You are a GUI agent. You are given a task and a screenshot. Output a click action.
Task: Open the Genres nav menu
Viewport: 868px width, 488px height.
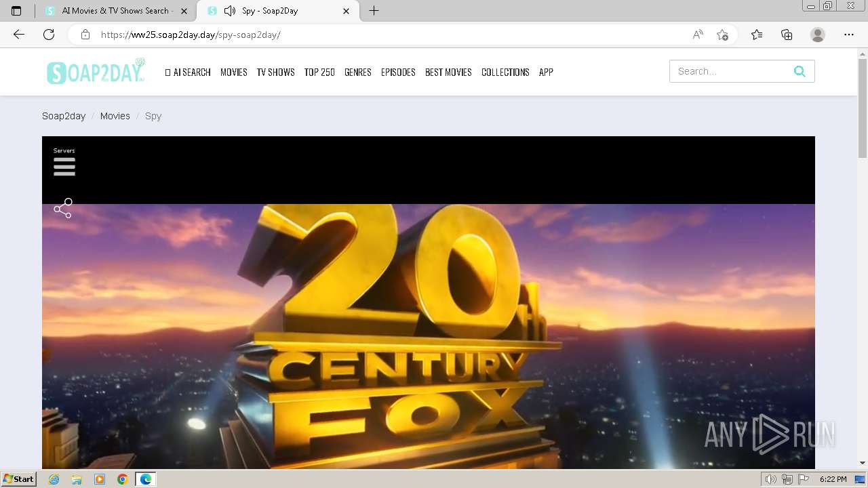coord(357,72)
